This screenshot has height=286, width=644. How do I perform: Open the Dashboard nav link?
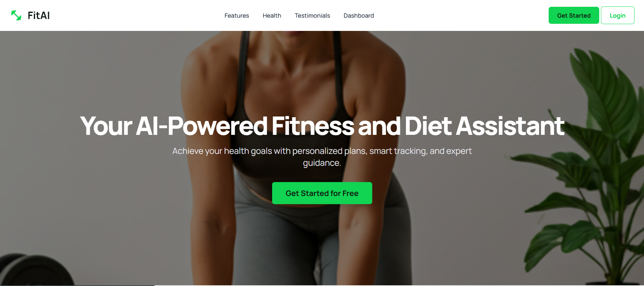(359, 16)
